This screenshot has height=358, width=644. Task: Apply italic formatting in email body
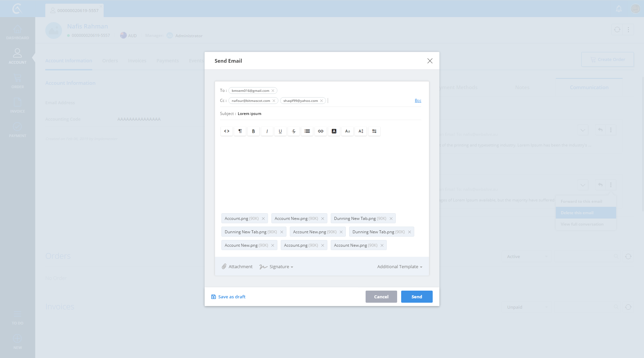click(x=267, y=131)
